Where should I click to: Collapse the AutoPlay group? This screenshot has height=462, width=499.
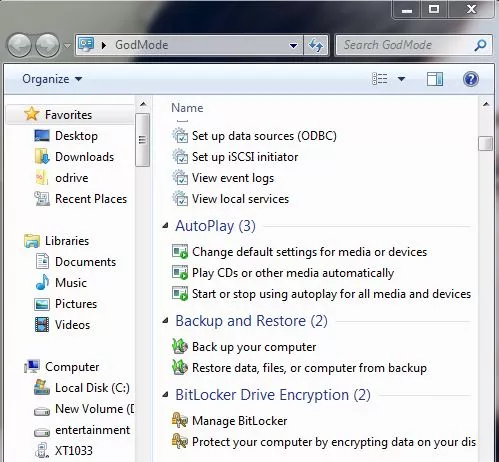coord(165,226)
